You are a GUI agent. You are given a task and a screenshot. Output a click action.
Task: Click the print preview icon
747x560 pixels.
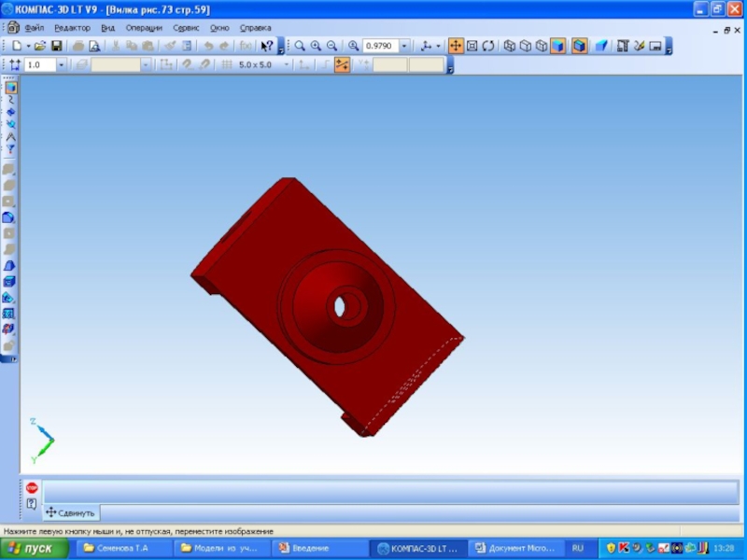tap(94, 46)
